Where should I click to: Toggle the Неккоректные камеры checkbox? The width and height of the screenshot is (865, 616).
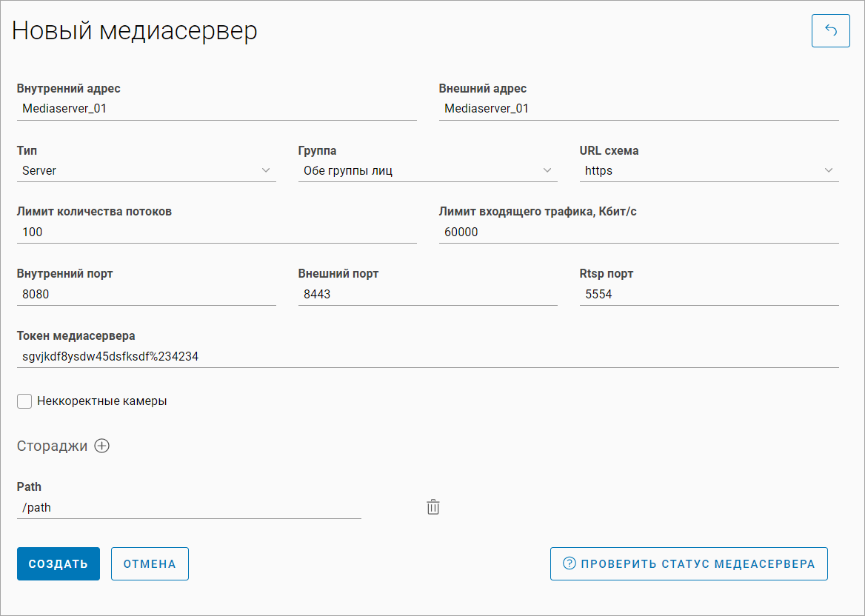[24, 401]
